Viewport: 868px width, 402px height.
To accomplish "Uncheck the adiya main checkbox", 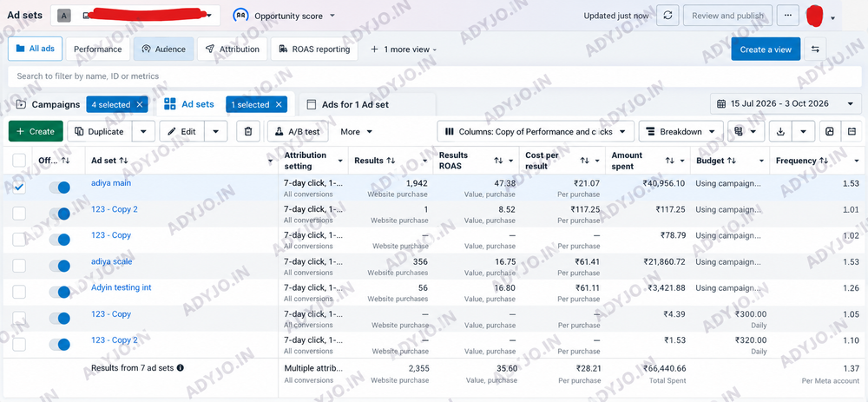I will (x=19, y=188).
